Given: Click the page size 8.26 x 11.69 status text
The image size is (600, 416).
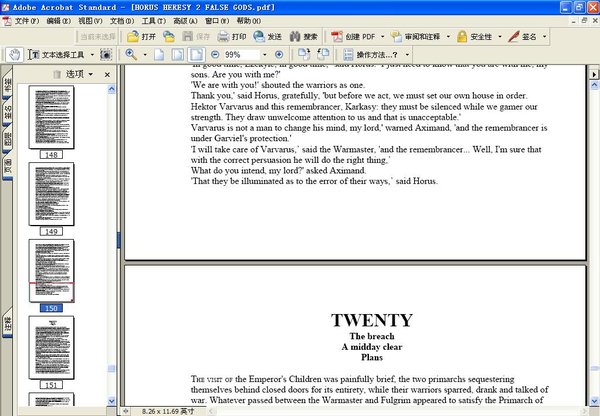Looking at the screenshot, I should pos(168,411).
